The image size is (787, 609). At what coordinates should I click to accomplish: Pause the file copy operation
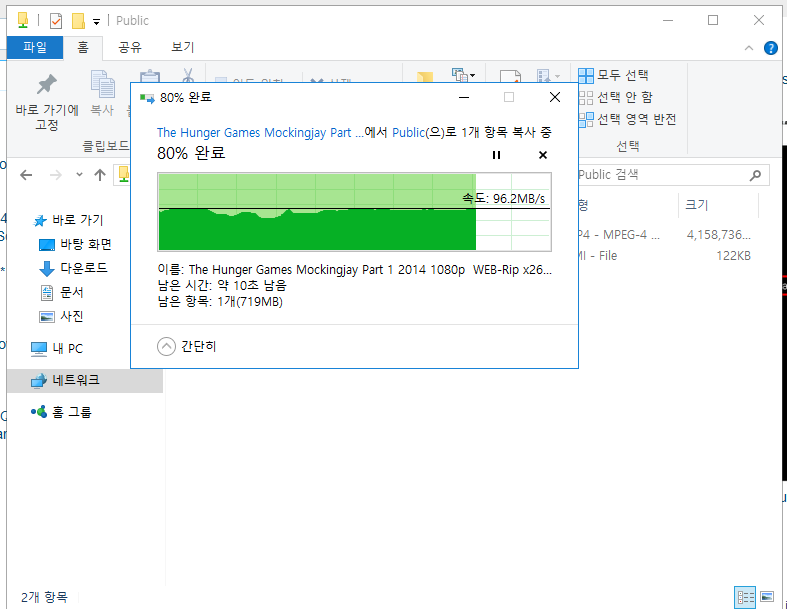[496, 155]
